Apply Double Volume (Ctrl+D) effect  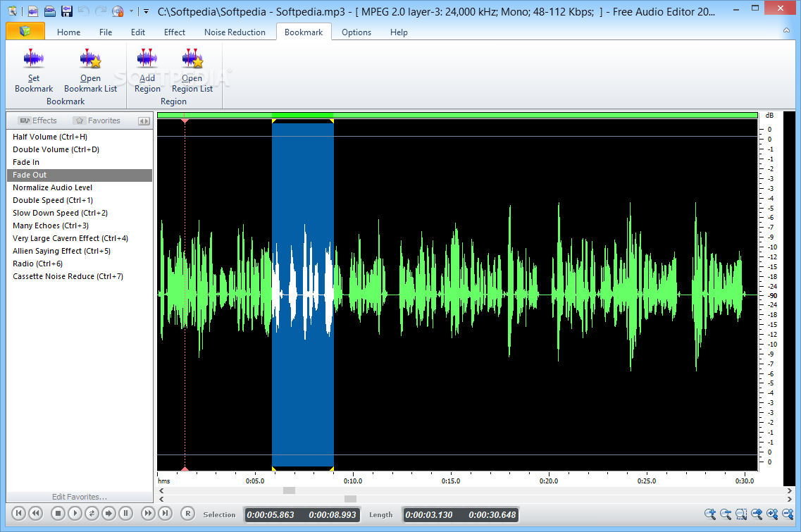click(x=80, y=150)
